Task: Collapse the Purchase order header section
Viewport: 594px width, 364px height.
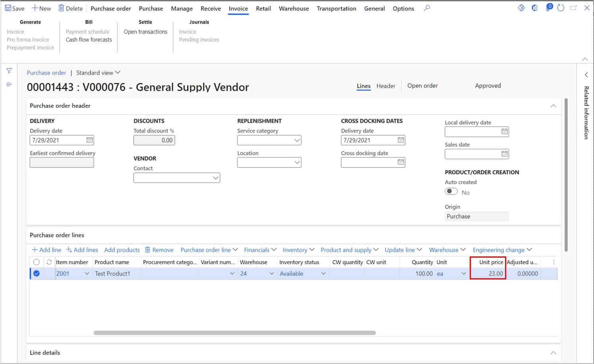Action: coord(553,106)
